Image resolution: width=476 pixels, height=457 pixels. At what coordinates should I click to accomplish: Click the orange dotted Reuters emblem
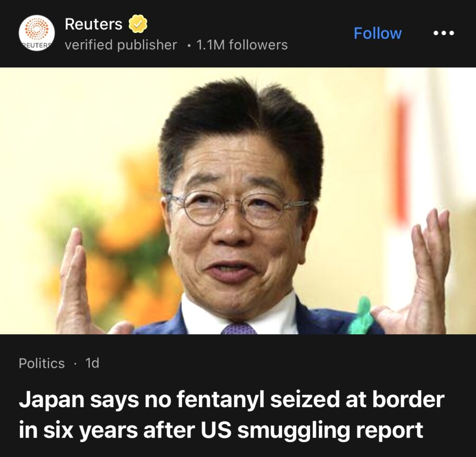(37, 29)
